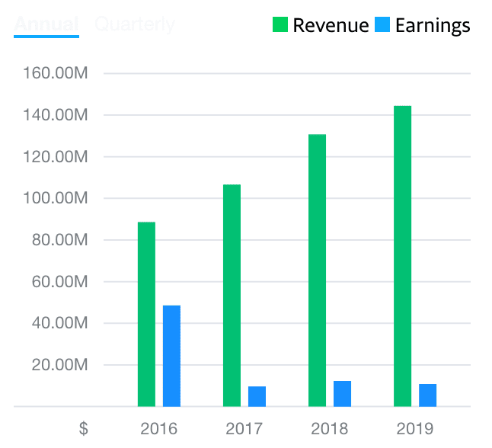Select the 2018 revenue green bar

click(x=318, y=270)
